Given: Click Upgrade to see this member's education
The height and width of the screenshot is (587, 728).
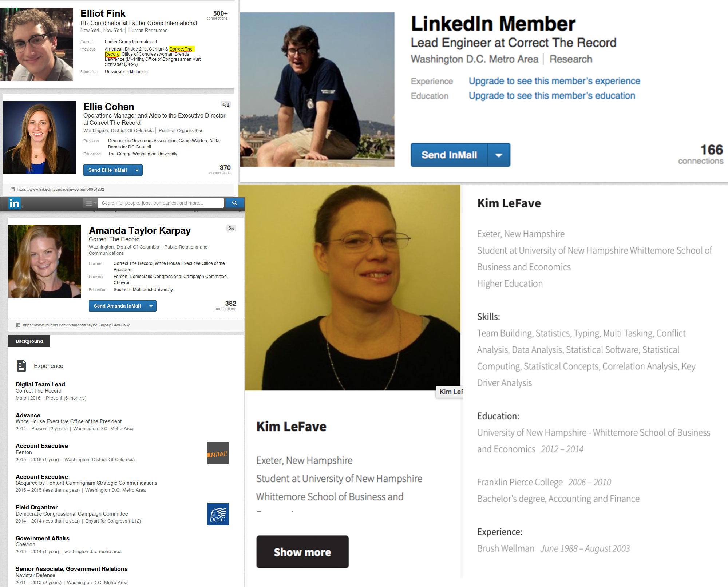Looking at the screenshot, I should pyautogui.click(x=552, y=96).
